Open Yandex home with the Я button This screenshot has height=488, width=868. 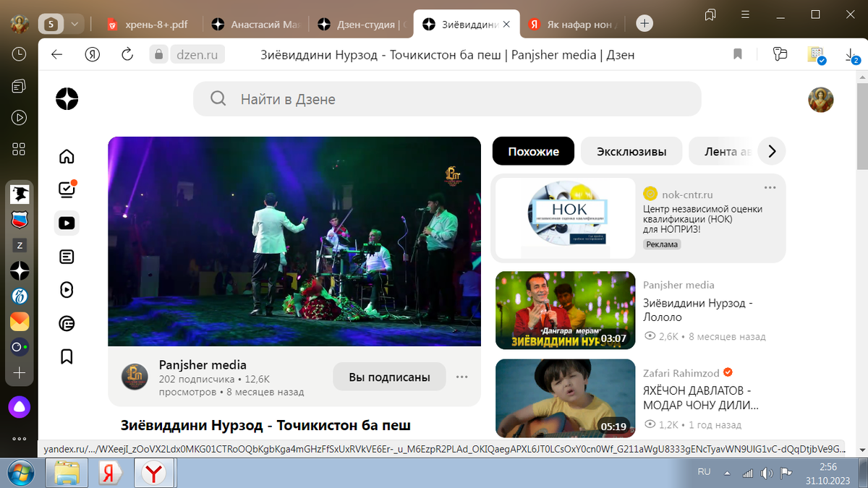(92, 54)
